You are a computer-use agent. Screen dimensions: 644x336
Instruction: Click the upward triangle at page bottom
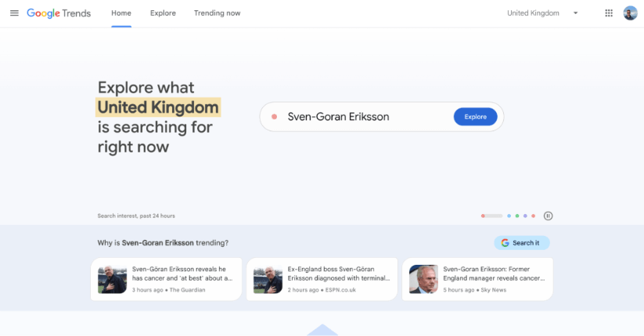(322, 330)
